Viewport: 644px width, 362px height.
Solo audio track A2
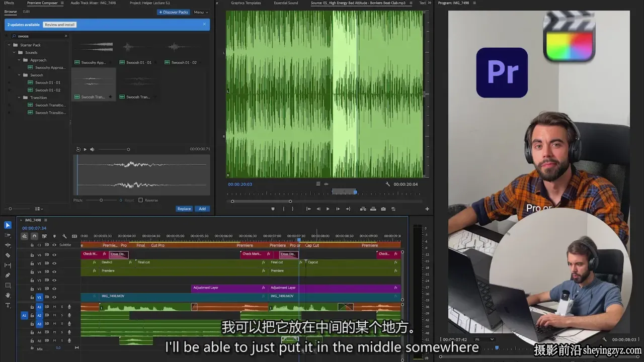pyautogui.click(x=62, y=315)
